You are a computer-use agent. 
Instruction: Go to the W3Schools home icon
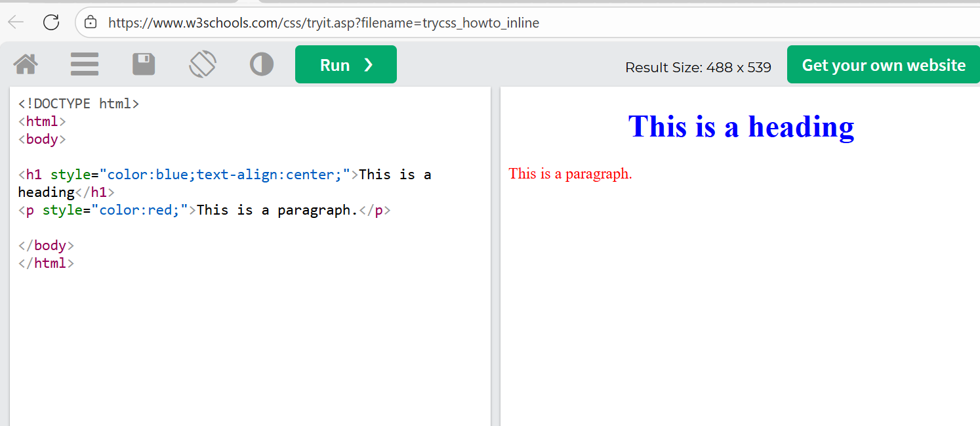point(26,64)
